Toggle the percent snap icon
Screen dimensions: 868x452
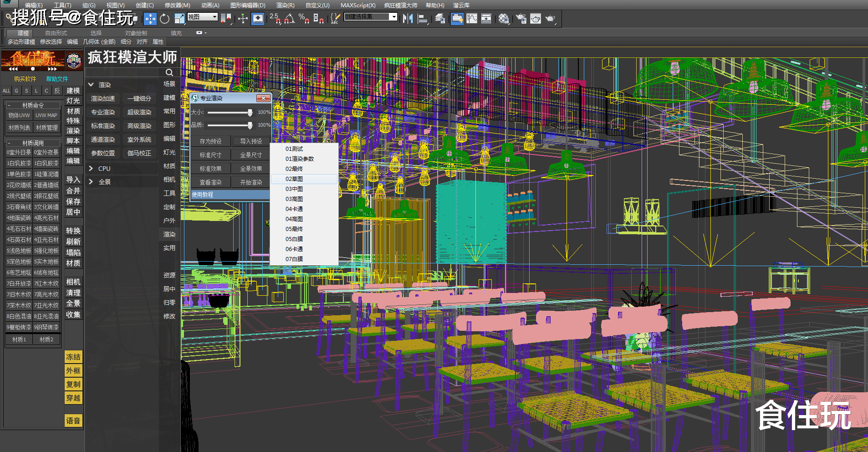pos(304,19)
